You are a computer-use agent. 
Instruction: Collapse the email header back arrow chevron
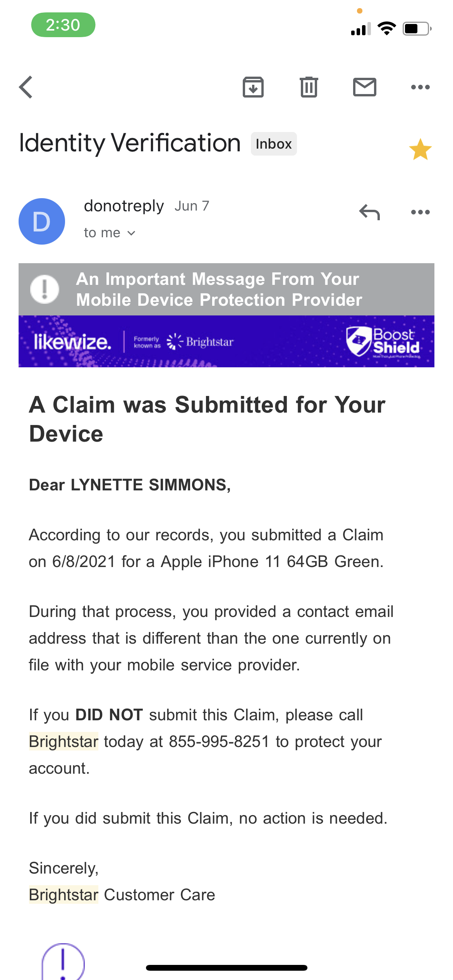[26, 87]
